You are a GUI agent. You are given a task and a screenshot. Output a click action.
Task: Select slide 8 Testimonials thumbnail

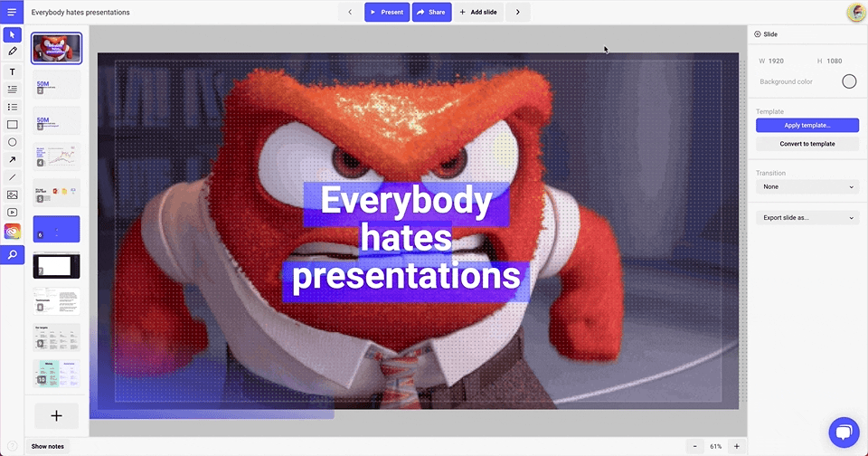click(56, 301)
